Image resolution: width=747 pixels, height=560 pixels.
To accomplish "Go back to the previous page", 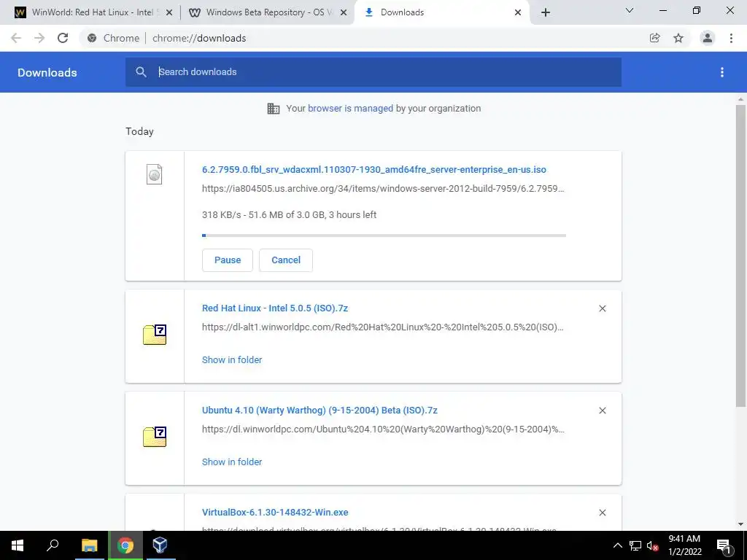I will click(x=16, y=38).
